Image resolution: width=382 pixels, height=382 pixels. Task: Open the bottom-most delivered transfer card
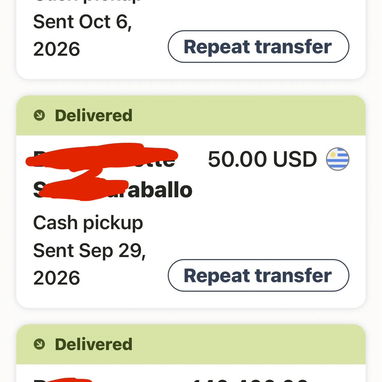pos(191,353)
